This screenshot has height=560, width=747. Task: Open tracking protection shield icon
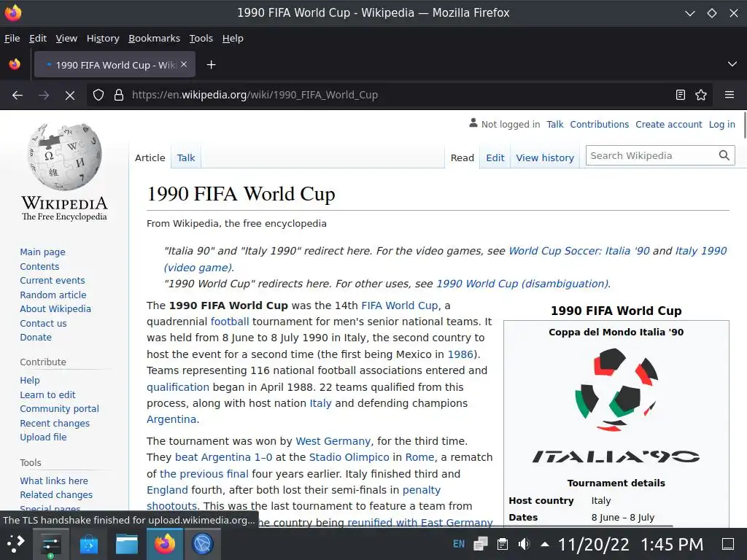[98, 96]
